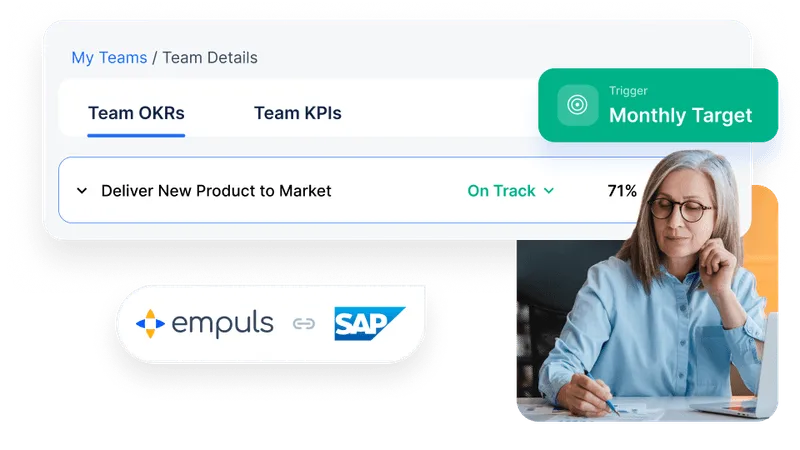Switch to the Team KPIs tab
Viewport: 800px width, 450px height.
[298, 113]
